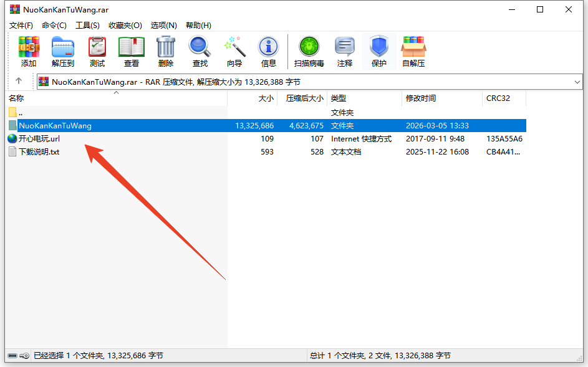This screenshot has width=588, height=367.
Task: Click the WinRAR app icon in title bar
Action: pos(14,9)
